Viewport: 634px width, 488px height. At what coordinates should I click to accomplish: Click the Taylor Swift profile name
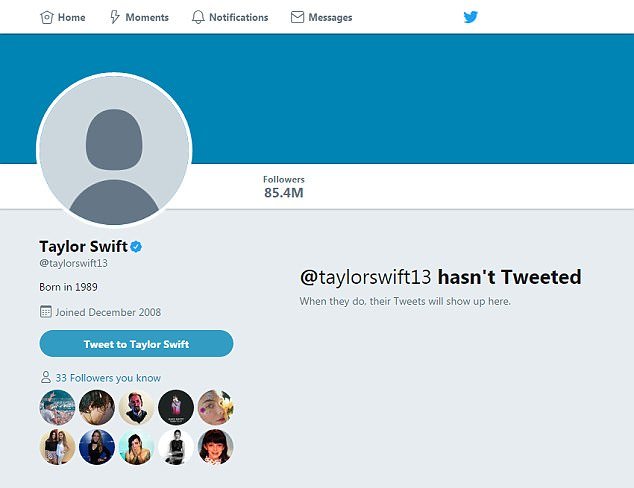click(81, 246)
